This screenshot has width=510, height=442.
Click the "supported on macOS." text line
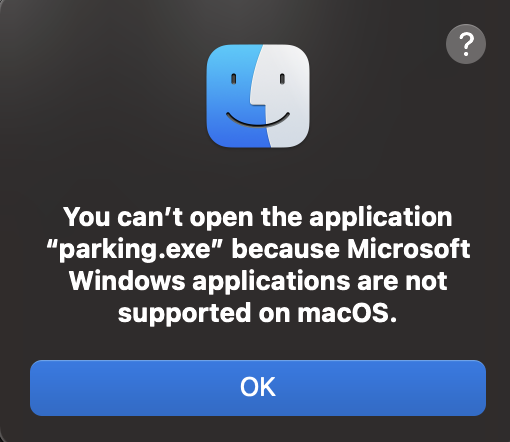pyautogui.click(x=257, y=313)
